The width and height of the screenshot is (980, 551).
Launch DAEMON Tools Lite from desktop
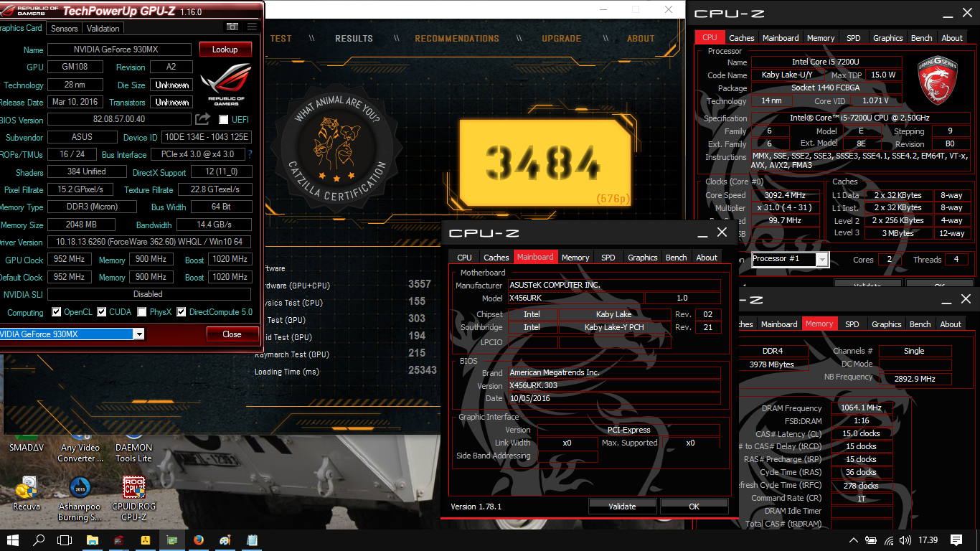[133, 445]
